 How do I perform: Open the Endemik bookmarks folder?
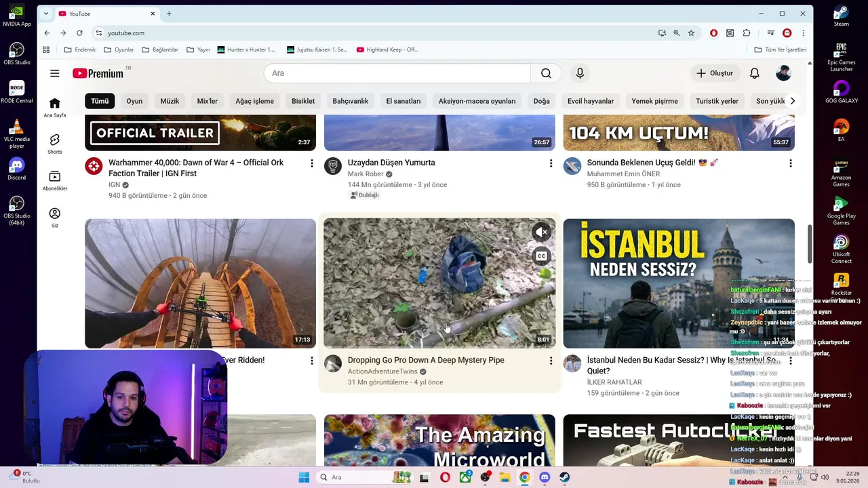(79, 49)
